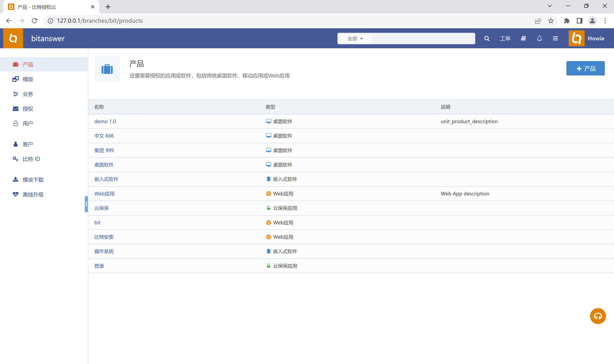Click the bitanswer logo icon
Viewport: 614px width, 364px height.
point(13,38)
